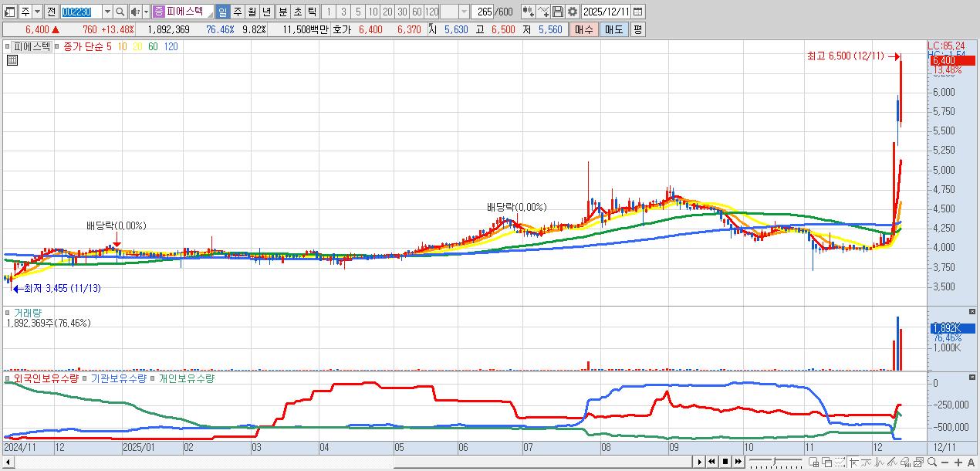Click the plus zoom-in icon at bottom

958,462
